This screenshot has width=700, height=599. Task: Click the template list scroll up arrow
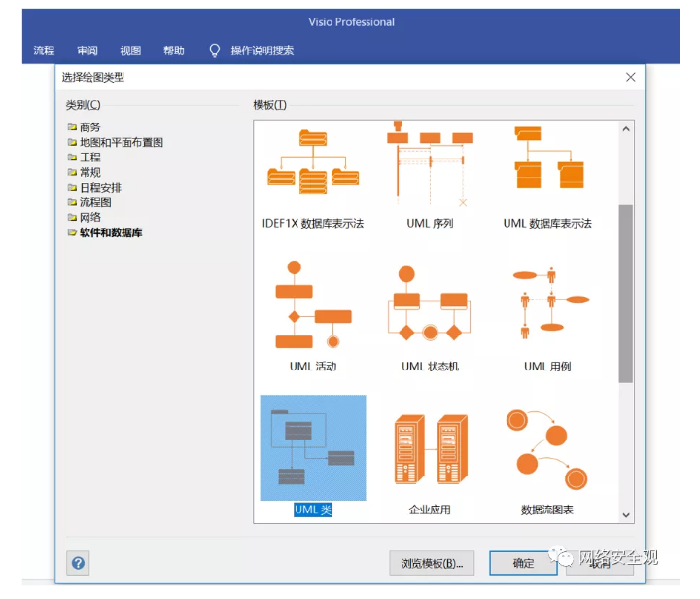626,129
